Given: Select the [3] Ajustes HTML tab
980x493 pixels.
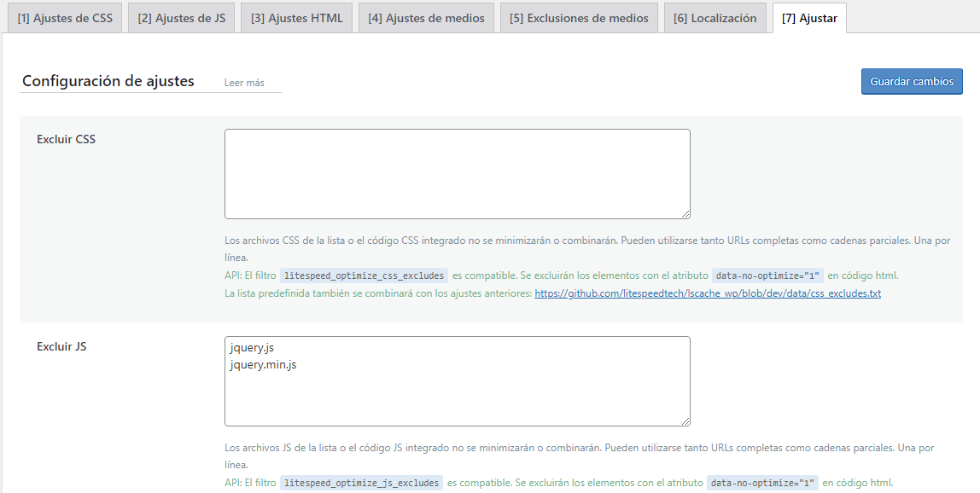Looking at the screenshot, I should (x=296, y=16).
